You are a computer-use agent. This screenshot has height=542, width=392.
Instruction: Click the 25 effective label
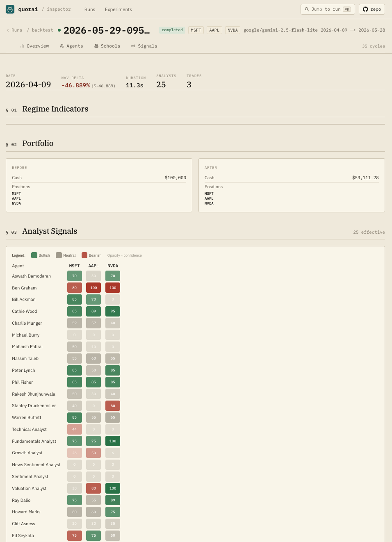tap(369, 232)
